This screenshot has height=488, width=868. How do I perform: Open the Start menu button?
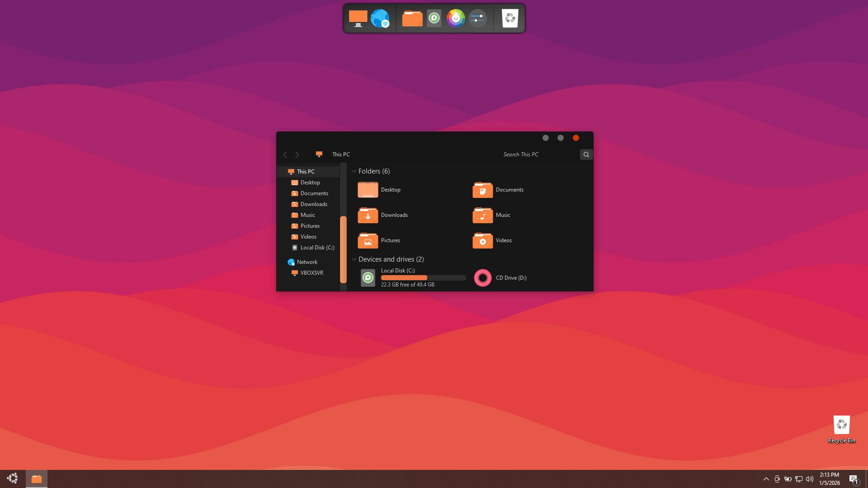tap(12, 479)
